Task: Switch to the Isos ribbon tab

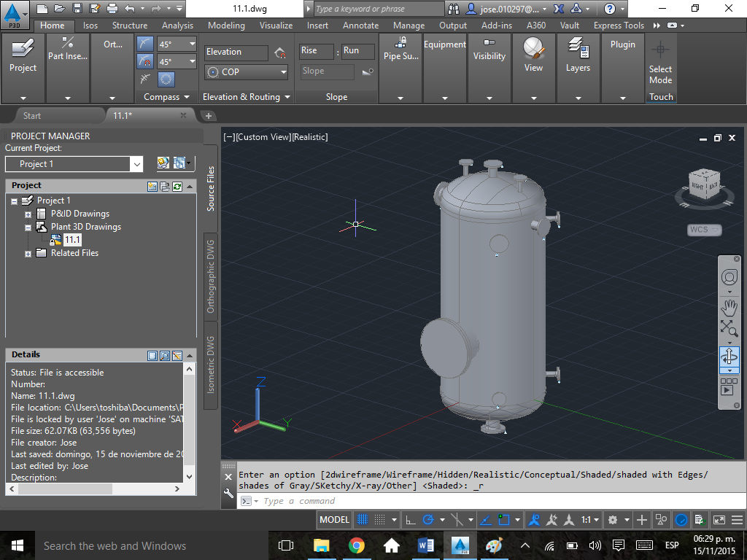Action: point(90,26)
